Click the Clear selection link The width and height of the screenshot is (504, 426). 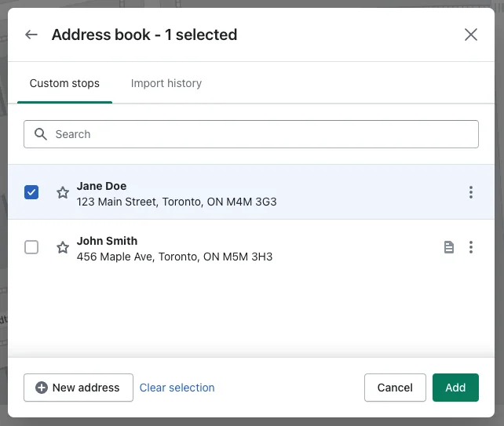point(177,388)
